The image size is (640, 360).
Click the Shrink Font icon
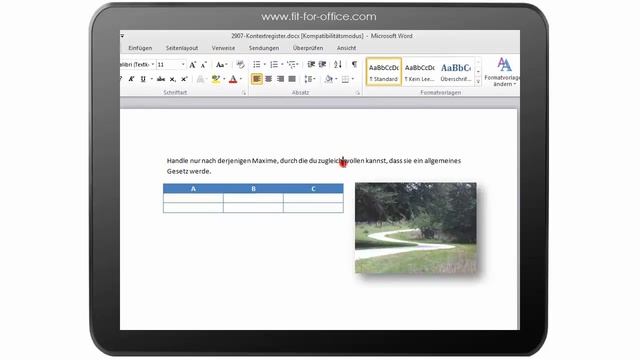pos(203,64)
